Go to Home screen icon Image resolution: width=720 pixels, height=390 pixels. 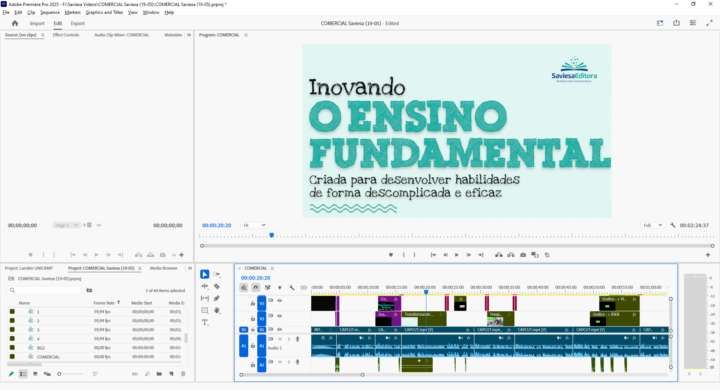tap(15, 23)
